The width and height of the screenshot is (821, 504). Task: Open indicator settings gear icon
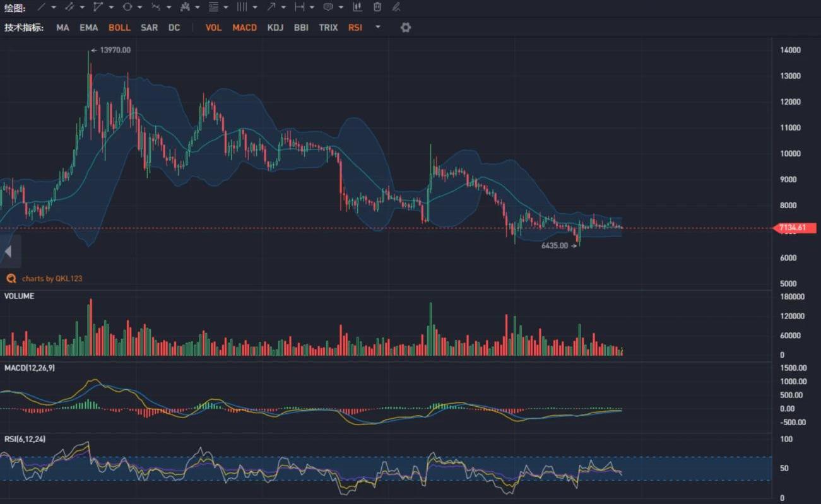(x=406, y=28)
